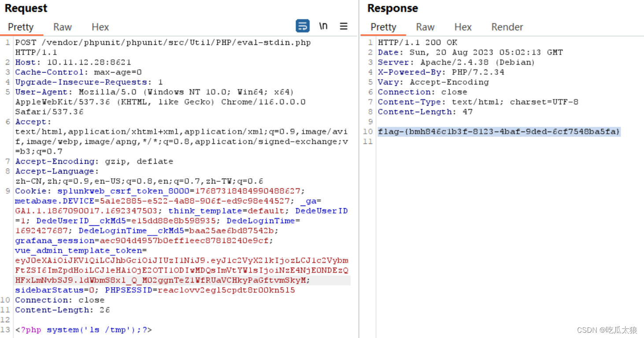This screenshot has width=644, height=338.
Task: Click the Accept header name in request
Action: 31,122
